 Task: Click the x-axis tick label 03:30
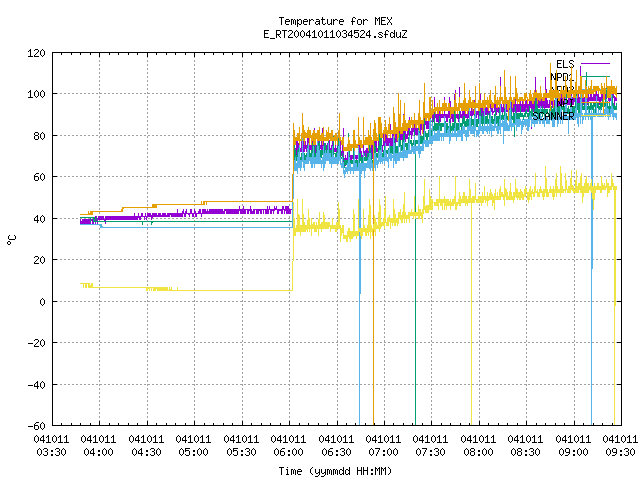51,452
